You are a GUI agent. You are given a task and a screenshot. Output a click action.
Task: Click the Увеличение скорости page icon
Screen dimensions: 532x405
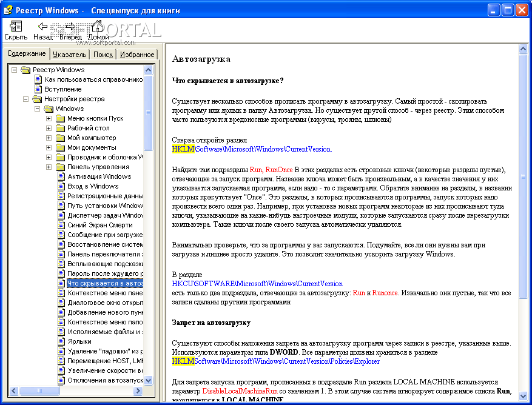[61, 370]
